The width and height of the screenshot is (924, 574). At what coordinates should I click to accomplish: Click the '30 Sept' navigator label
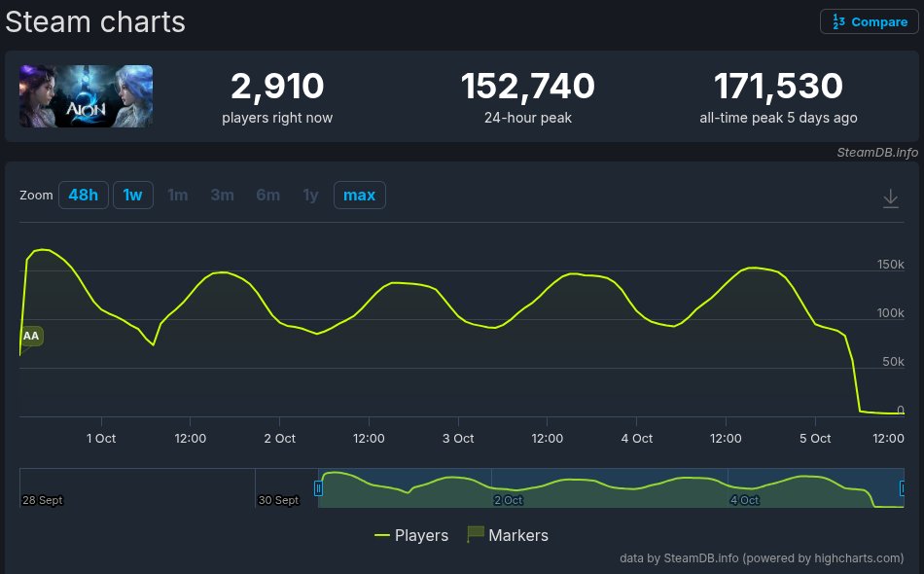tap(279, 500)
